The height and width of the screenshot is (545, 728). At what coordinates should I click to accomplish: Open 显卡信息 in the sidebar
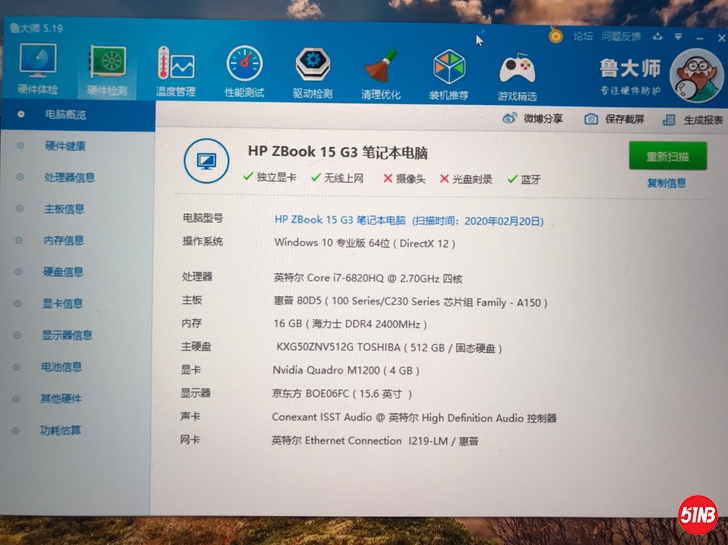(62, 303)
